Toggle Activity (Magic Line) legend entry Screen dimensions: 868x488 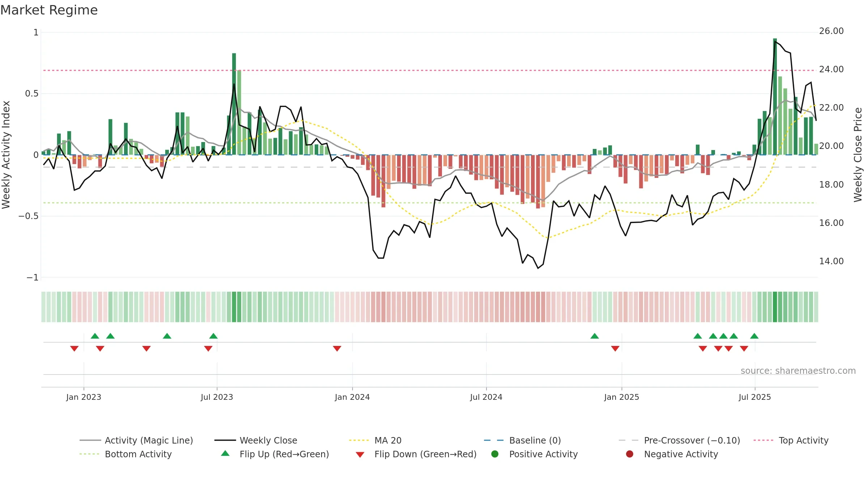[x=136, y=440]
